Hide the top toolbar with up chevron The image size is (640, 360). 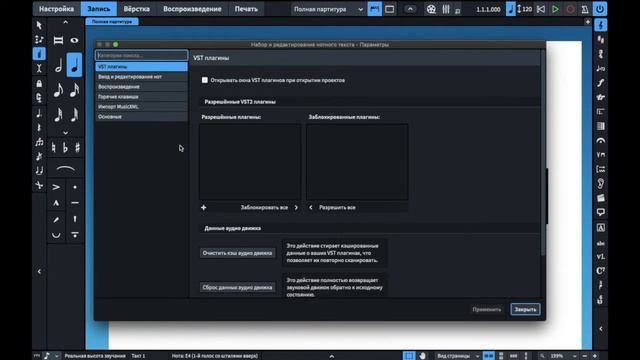pos(410,9)
